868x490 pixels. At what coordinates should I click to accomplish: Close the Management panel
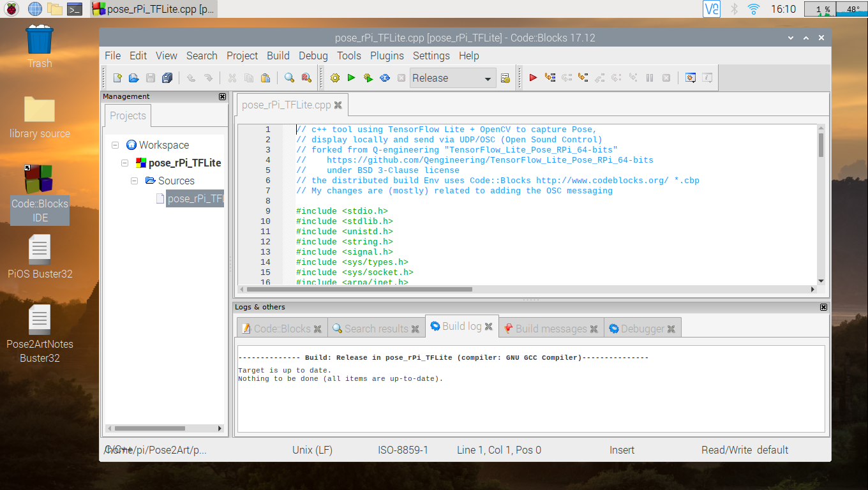(222, 96)
